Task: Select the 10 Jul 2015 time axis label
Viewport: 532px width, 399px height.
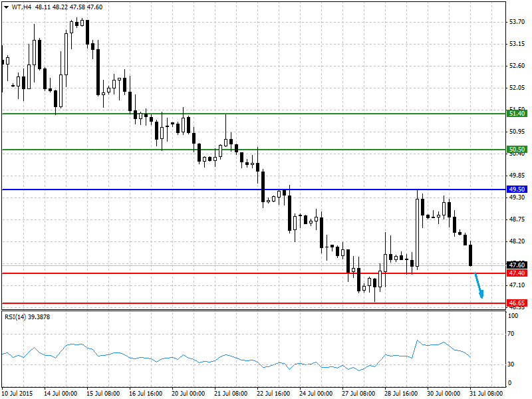Action: (x=17, y=393)
